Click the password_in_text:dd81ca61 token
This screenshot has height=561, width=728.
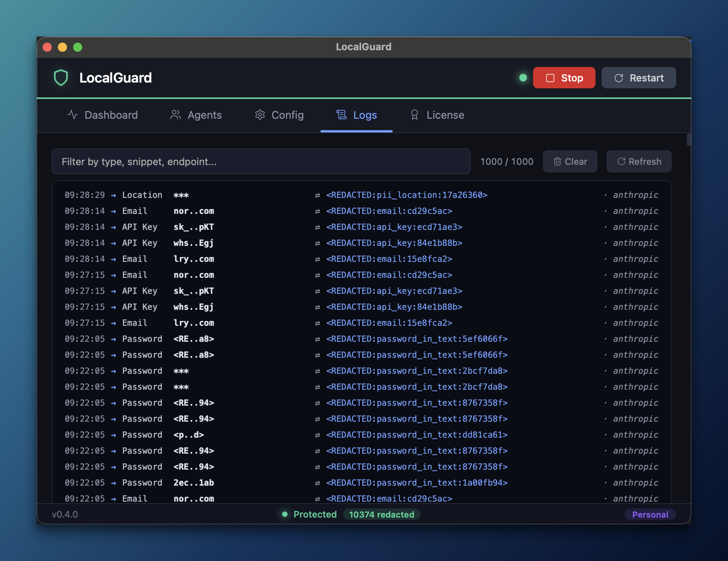pos(417,435)
